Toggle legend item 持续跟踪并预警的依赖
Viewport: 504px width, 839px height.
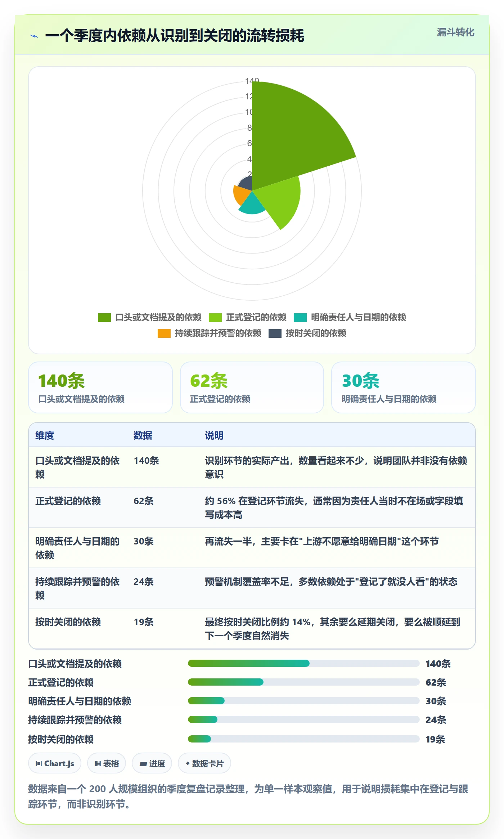210,333
